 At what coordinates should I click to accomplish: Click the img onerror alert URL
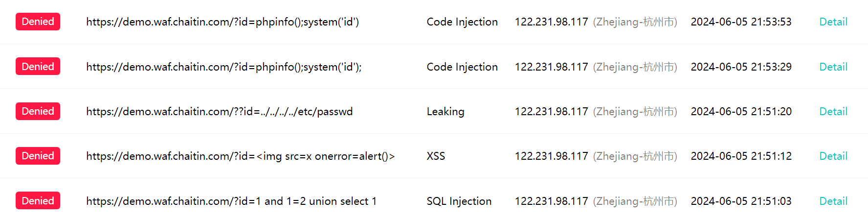coord(240,156)
